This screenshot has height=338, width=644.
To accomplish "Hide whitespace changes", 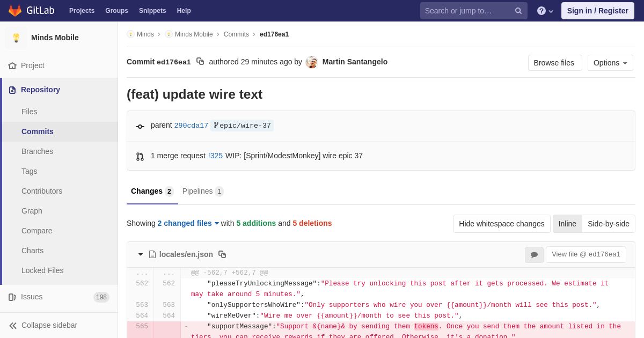I will point(502,224).
